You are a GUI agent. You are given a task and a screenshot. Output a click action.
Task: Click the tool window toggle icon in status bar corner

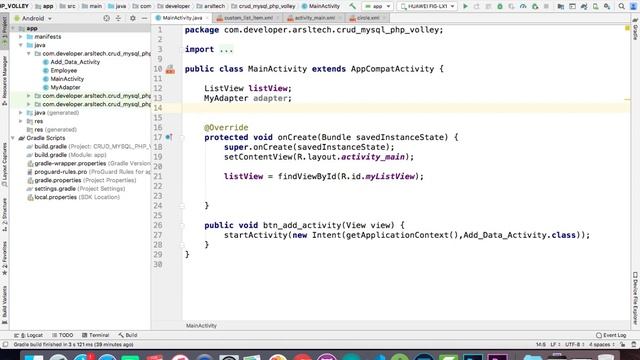click(5, 345)
